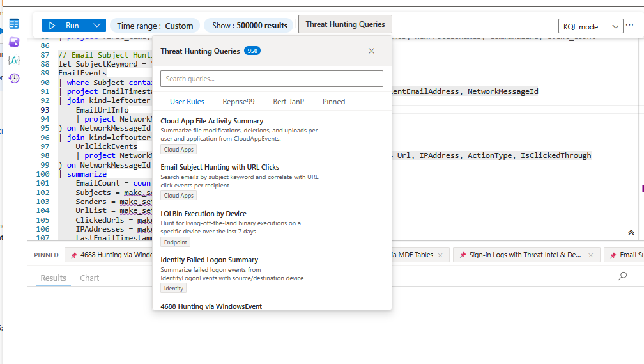Image resolution: width=644 pixels, height=364 pixels.
Task: Click pin icon on 4688 Hunting pinned item
Action: coord(74,255)
